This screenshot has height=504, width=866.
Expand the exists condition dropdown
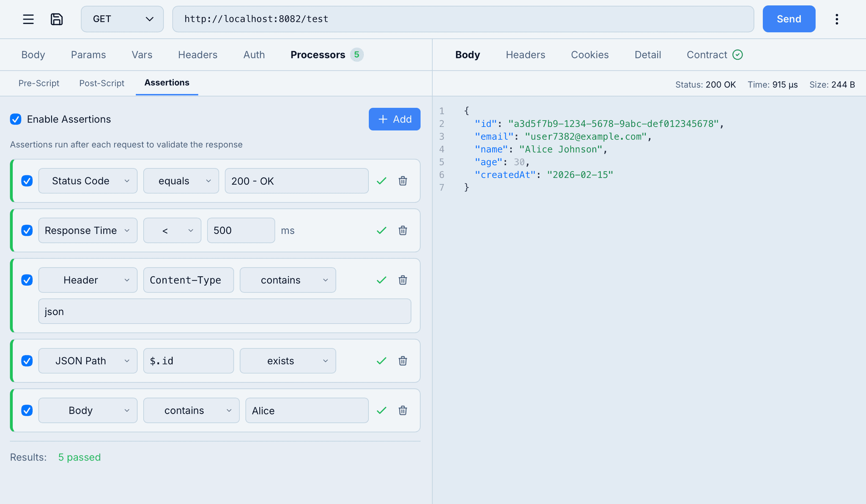(x=288, y=361)
